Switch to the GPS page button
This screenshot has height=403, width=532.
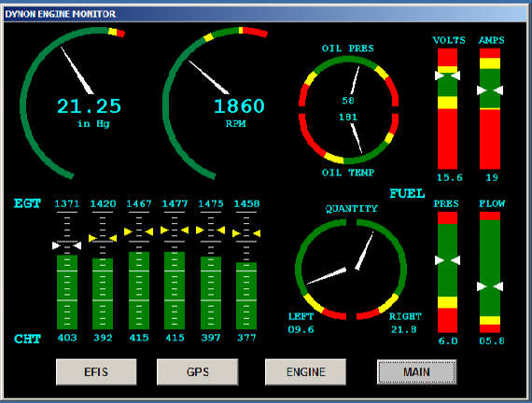[198, 372]
